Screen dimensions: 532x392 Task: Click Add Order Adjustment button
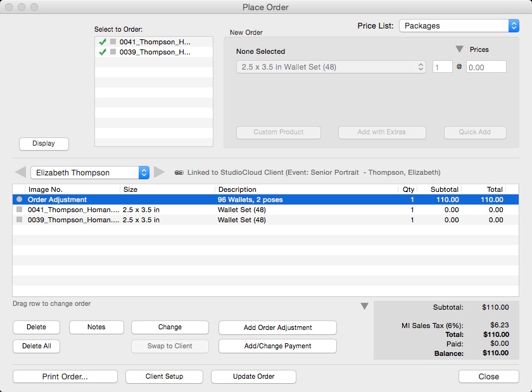277,327
